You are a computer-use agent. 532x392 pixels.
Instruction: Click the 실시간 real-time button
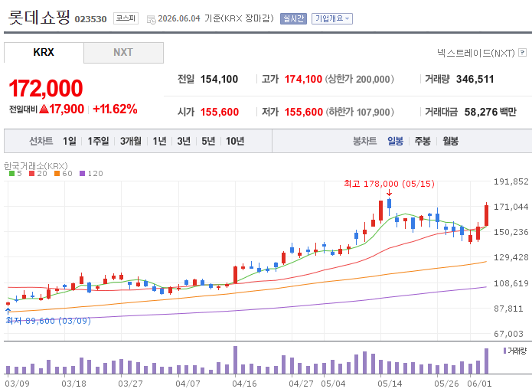[293, 18]
